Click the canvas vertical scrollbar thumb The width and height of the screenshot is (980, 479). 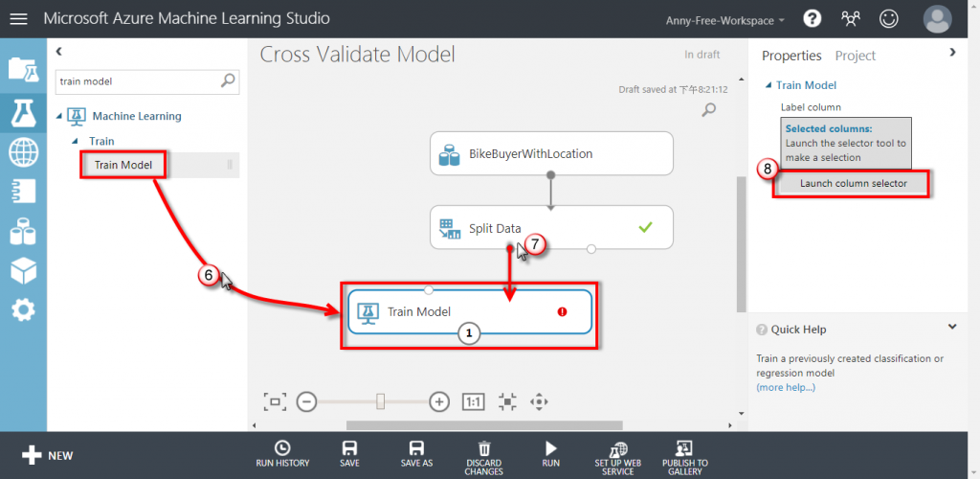click(x=742, y=244)
